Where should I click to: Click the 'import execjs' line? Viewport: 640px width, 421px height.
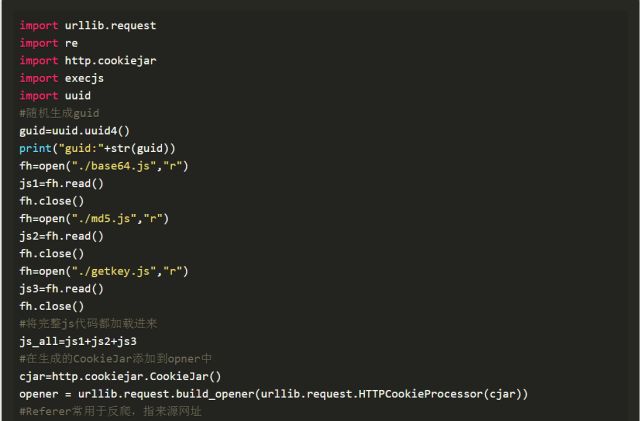click(x=62, y=78)
